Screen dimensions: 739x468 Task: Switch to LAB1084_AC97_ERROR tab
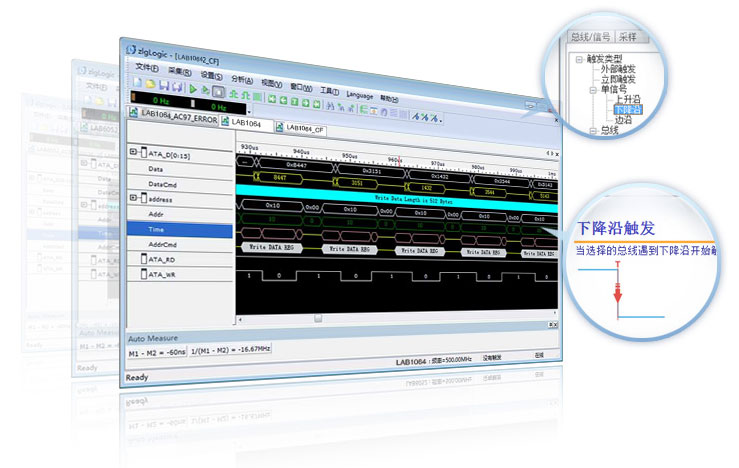(x=174, y=116)
